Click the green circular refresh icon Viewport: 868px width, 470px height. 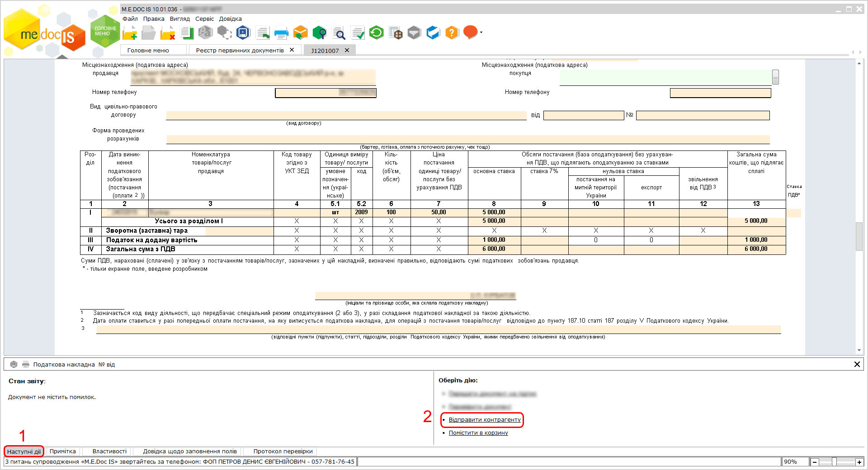pos(376,33)
